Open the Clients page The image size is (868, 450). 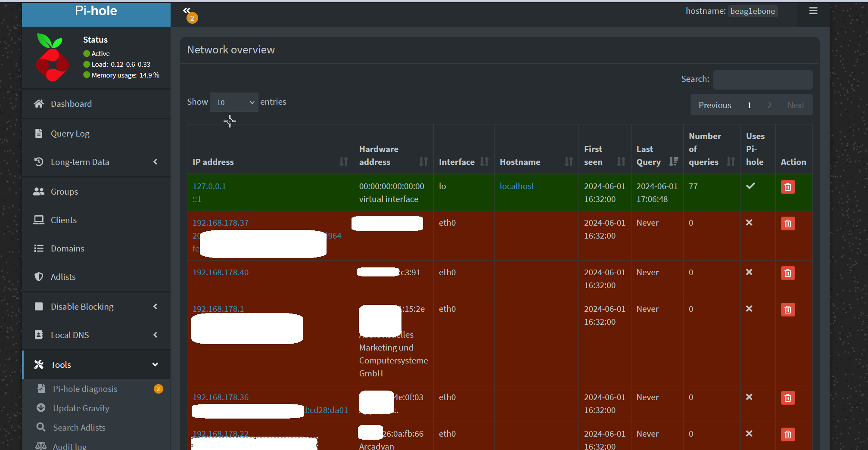(x=63, y=220)
